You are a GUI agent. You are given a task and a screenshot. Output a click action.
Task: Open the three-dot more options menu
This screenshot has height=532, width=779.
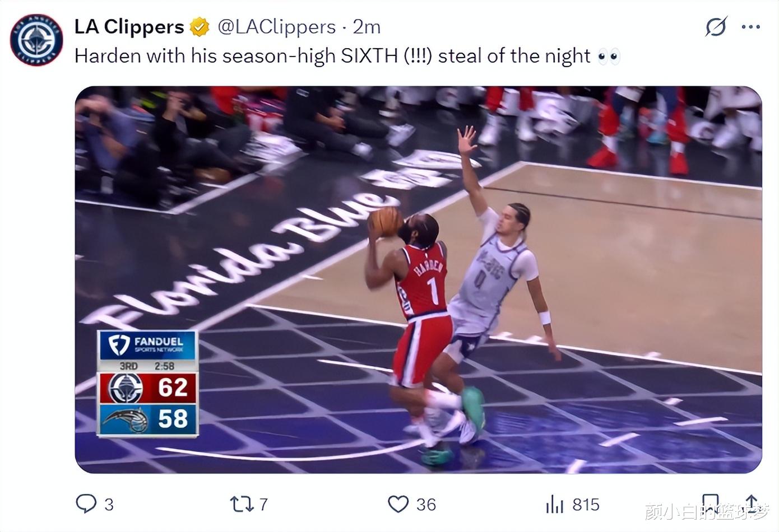click(x=750, y=26)
